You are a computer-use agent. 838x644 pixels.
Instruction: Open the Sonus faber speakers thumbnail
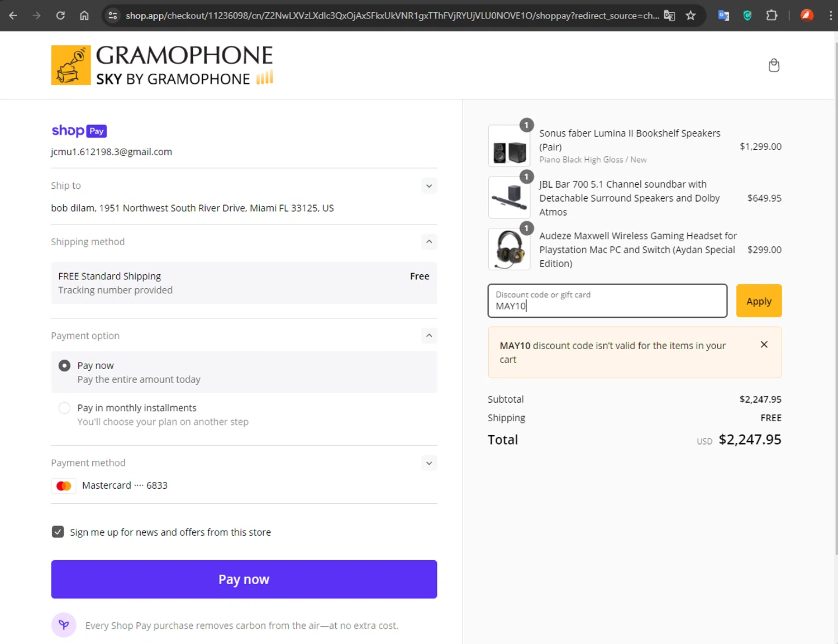point(509,146)
